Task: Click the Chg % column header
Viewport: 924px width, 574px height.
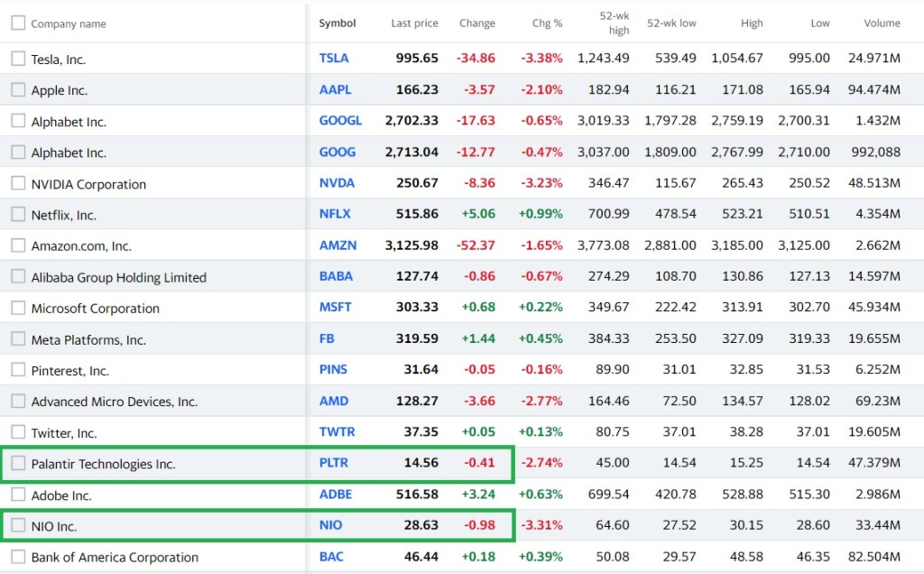Action: pos(547,23)
